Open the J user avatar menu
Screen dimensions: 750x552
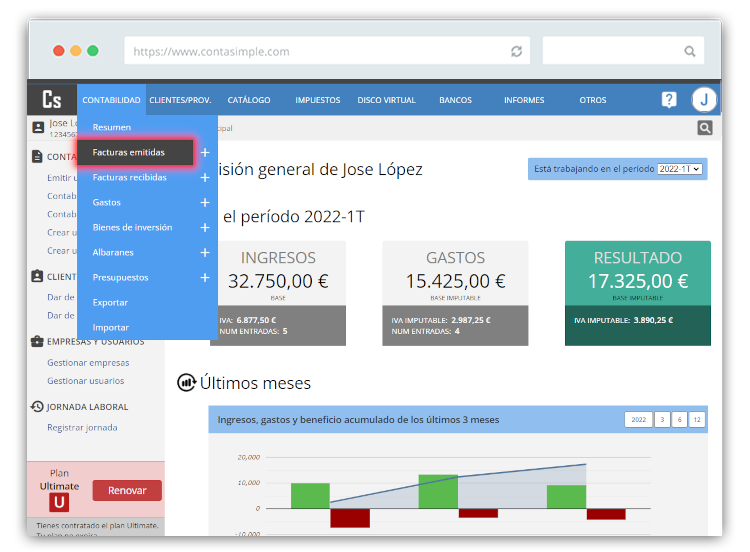pos(704,99)
